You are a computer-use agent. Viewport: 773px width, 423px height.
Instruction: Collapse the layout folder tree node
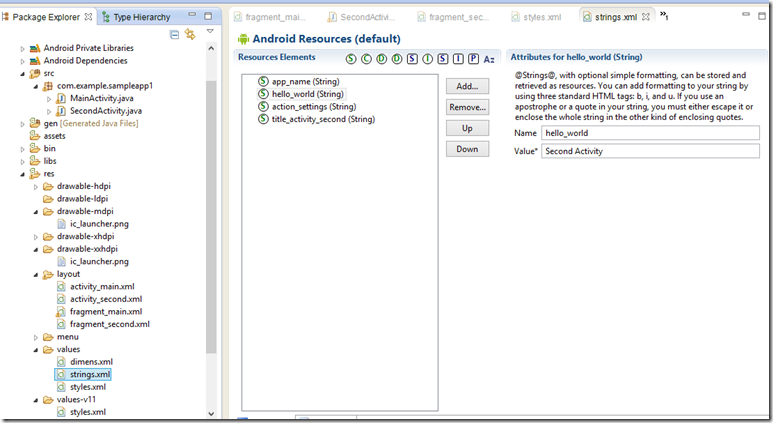(x=37, y=274)
